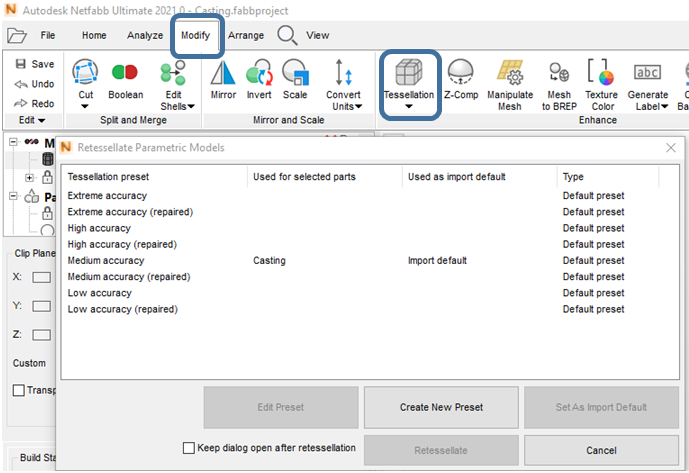The image size is (689, 473).
Task: Click Create New Preset button
Action: coord(441,408)
